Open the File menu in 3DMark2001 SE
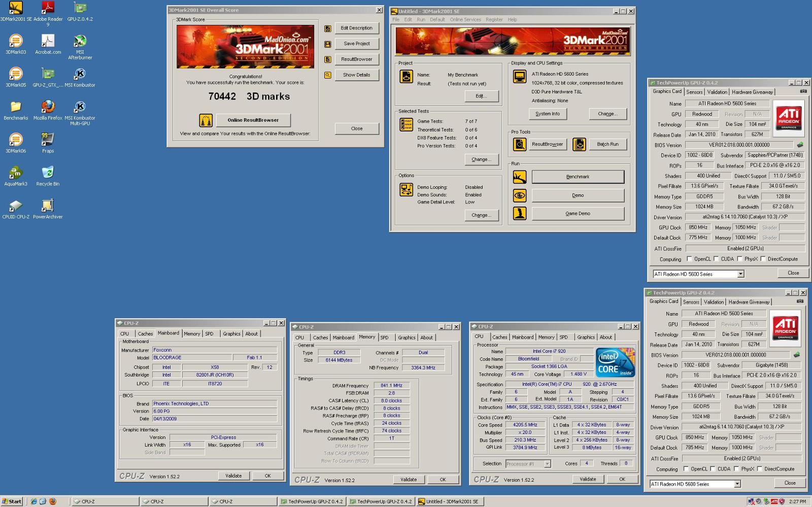This screenshot has height=507, width=812. (396, 20)
